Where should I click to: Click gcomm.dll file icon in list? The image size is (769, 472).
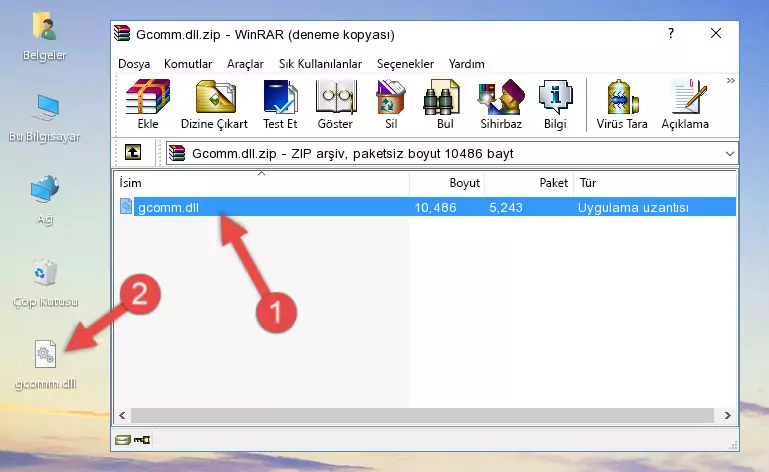click(126, 207)
